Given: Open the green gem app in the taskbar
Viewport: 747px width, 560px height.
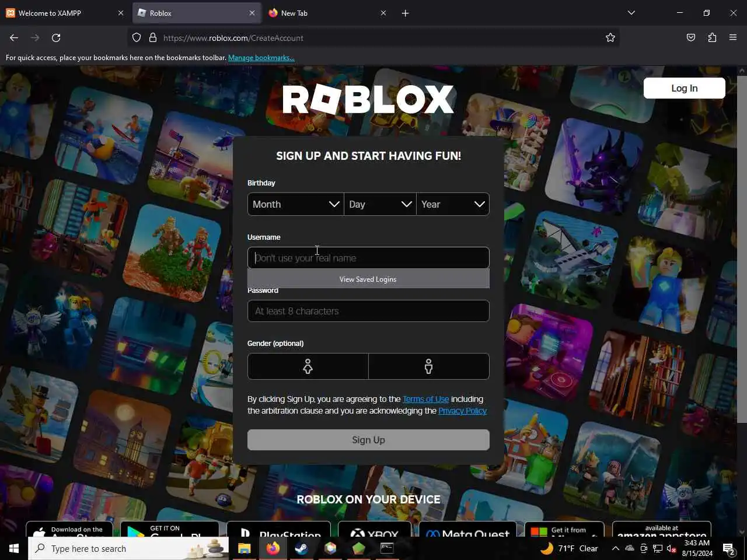Looking at the screenshot, I should point(358,548).
